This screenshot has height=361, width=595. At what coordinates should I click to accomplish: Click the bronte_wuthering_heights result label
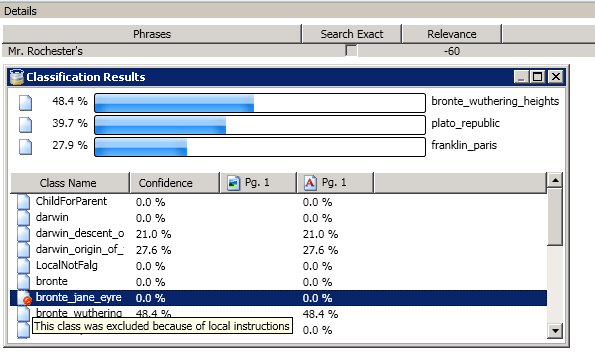(x=495, y=101)
